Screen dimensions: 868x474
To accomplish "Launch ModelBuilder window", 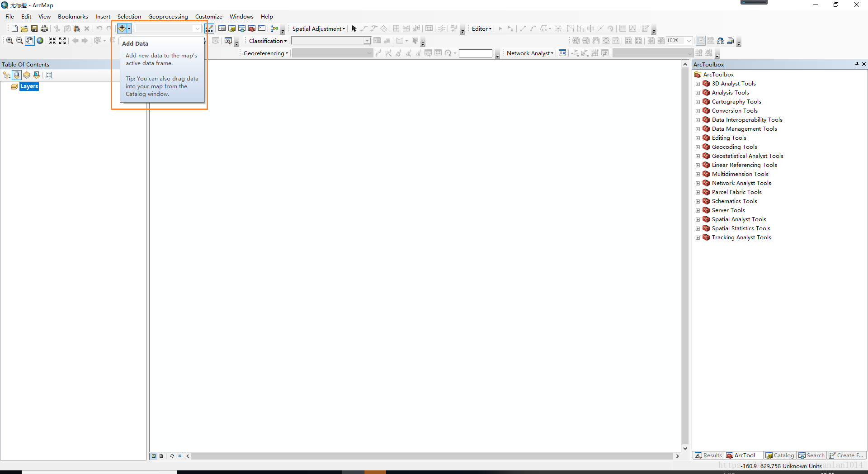I will [x=274, y=28].
